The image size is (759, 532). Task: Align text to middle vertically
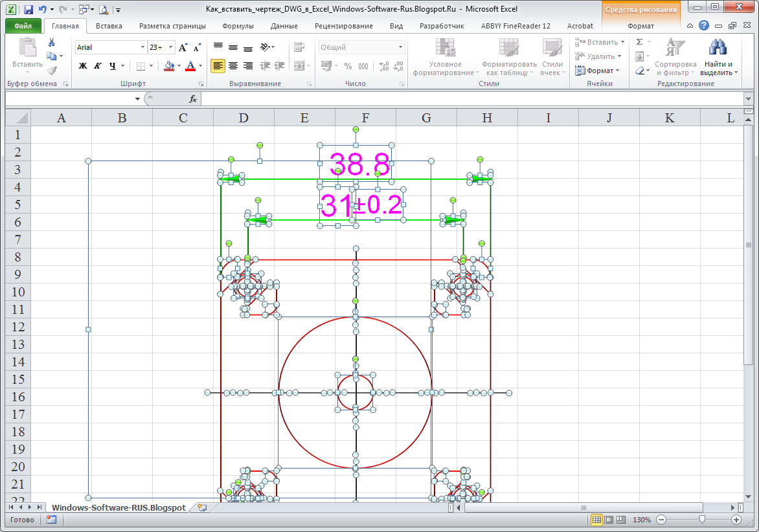(233, 47)
